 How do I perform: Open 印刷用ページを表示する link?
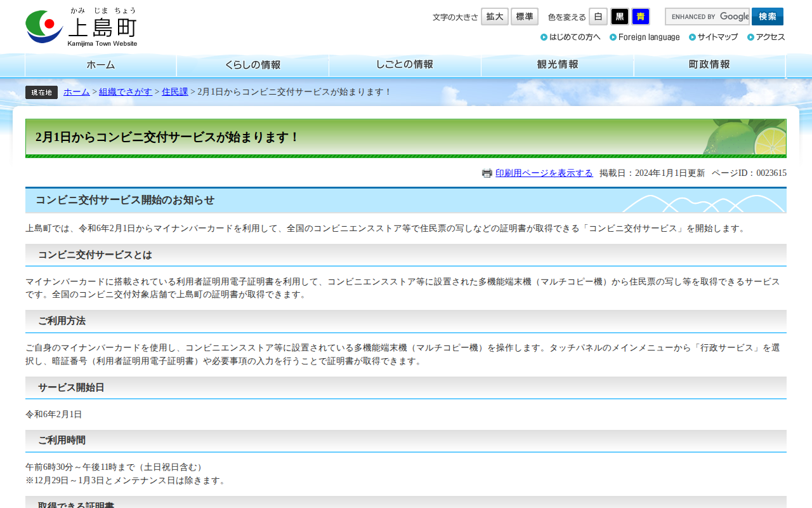point(544,173)
